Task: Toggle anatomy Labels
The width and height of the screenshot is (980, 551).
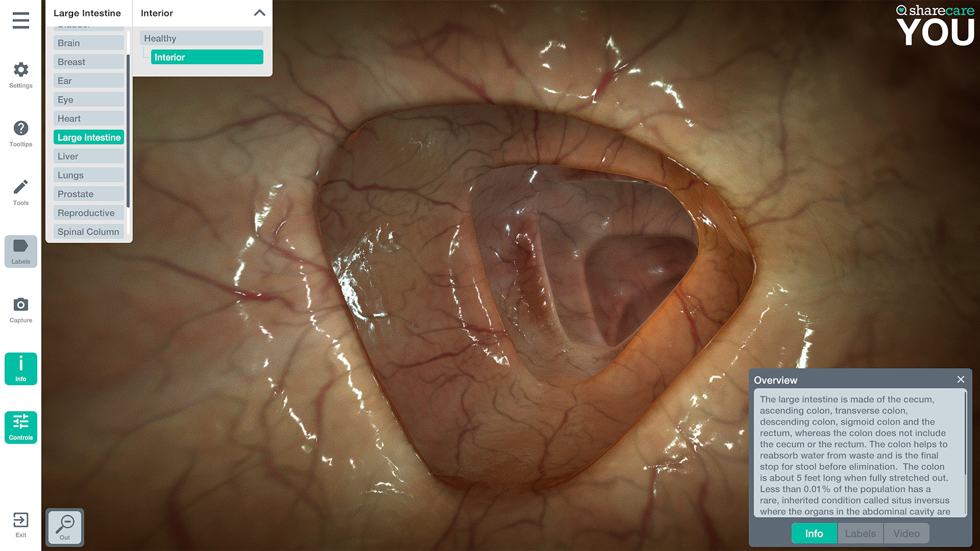Action: [20, 251]
